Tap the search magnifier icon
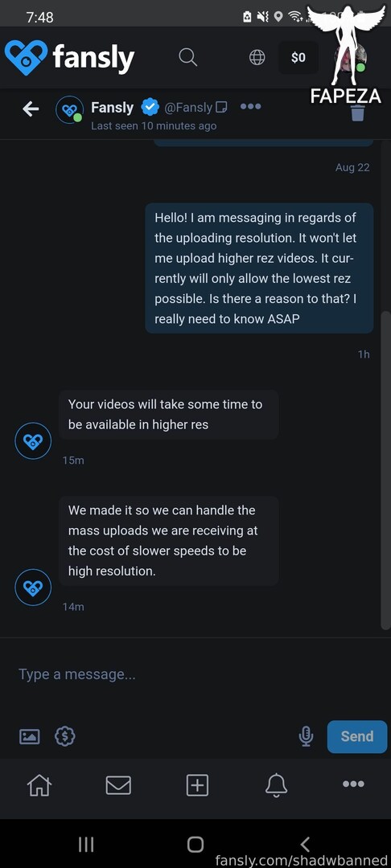391x868 pixels. [187, 57]
